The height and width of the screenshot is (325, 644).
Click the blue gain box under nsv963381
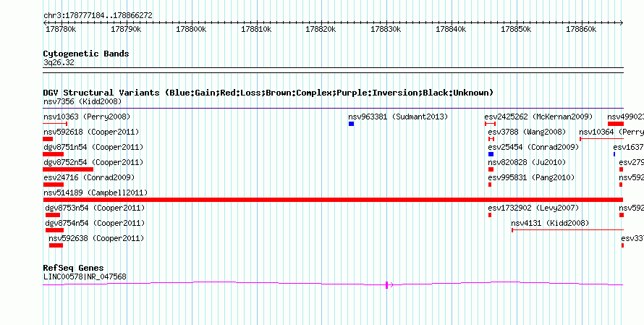[x=351, y=124]
